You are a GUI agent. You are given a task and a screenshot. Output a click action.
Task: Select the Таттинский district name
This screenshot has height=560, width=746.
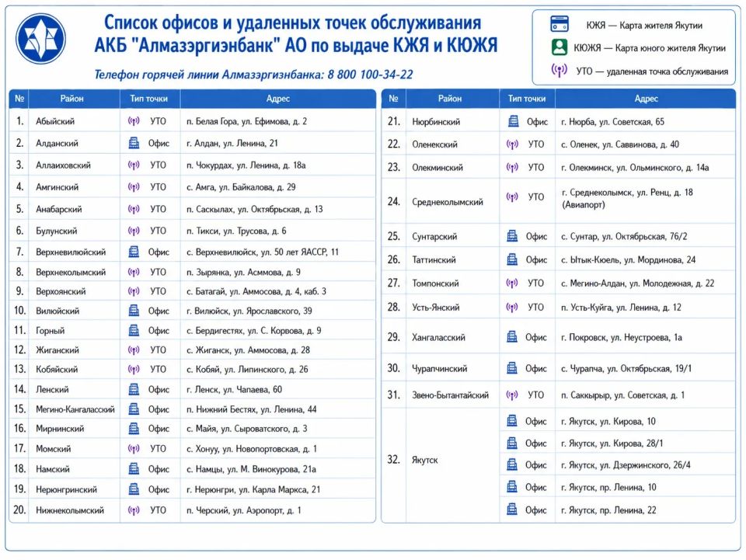coord(434,259)
